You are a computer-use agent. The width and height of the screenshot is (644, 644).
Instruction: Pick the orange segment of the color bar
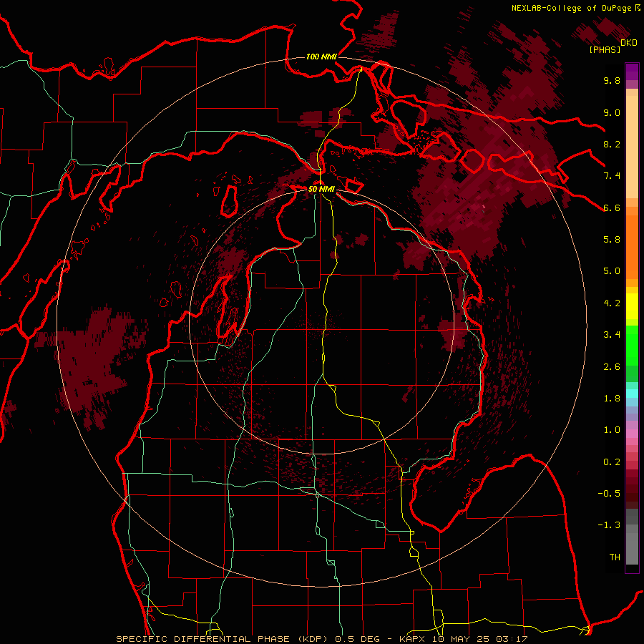[632, 248]
